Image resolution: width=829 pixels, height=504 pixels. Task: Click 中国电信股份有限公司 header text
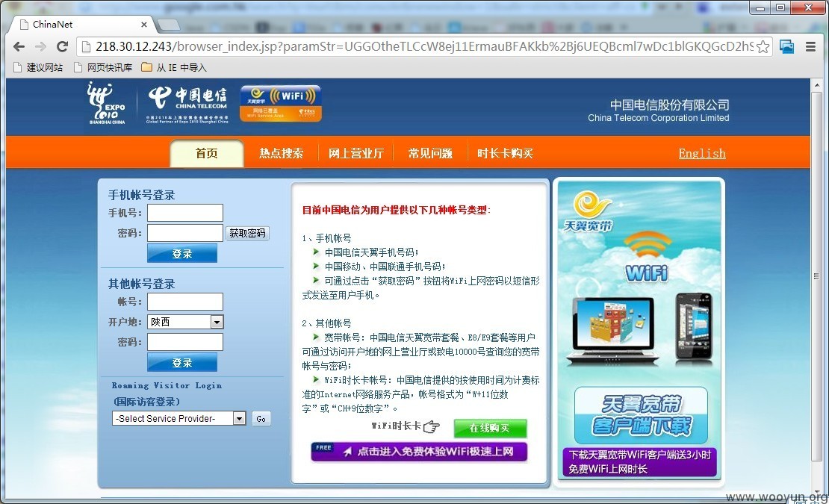click(669, 105)
